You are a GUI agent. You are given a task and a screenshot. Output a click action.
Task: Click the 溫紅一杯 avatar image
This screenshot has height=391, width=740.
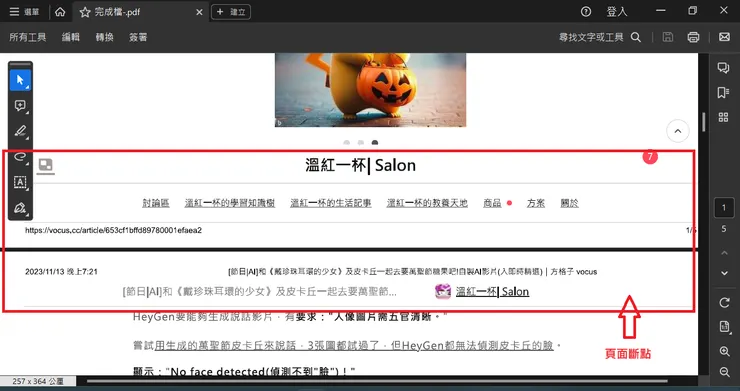tap(443, 291)
